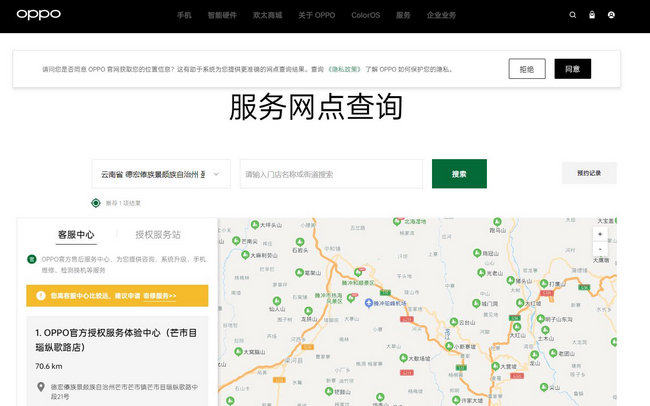Screen dimensions: 650x406
Task: Click the 大麻利旁山 map marker
Action: [x=245, y=255]
